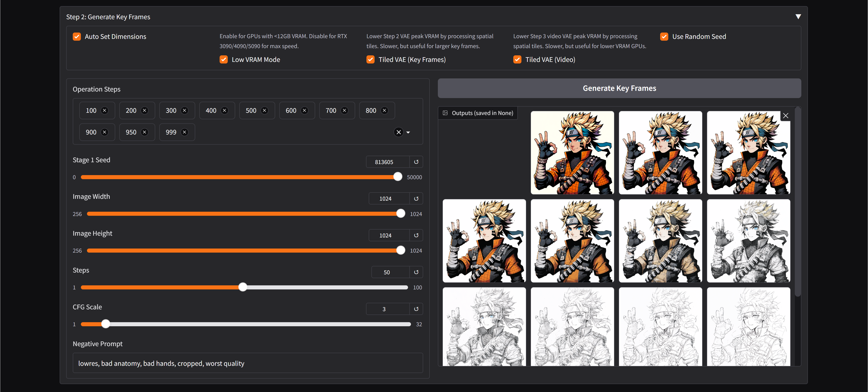Adjust the Steps slider handle
Viewport: 868px width, 392px height.
(243, 287)
